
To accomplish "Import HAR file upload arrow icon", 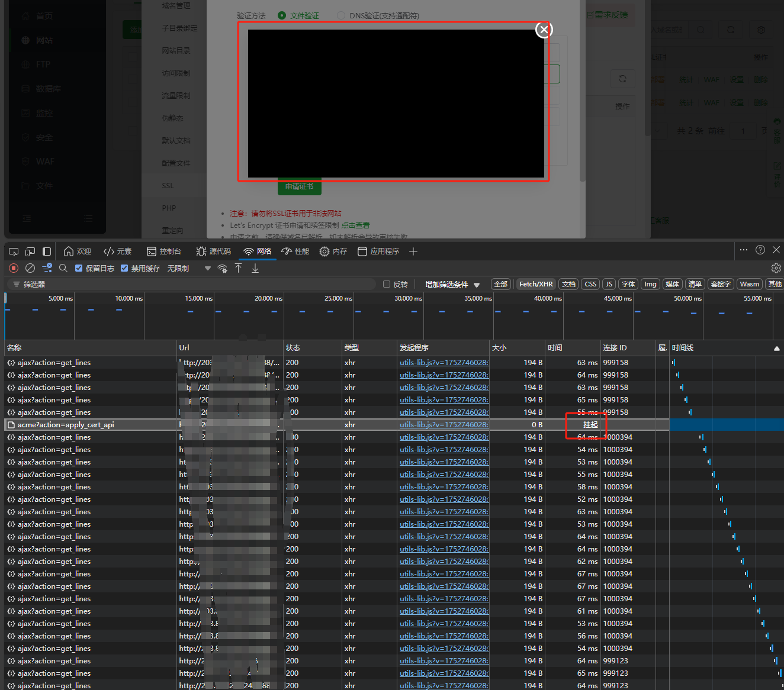I will click(238, 268).
